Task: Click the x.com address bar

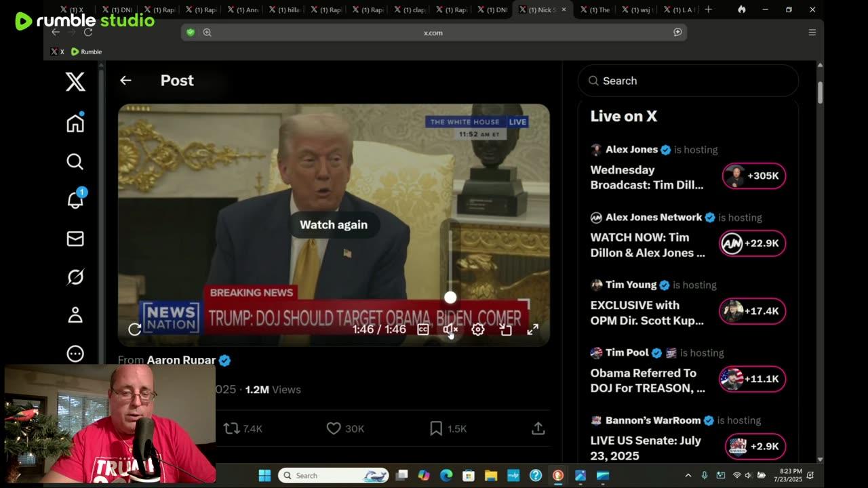Action: click(x=434, y=33)
